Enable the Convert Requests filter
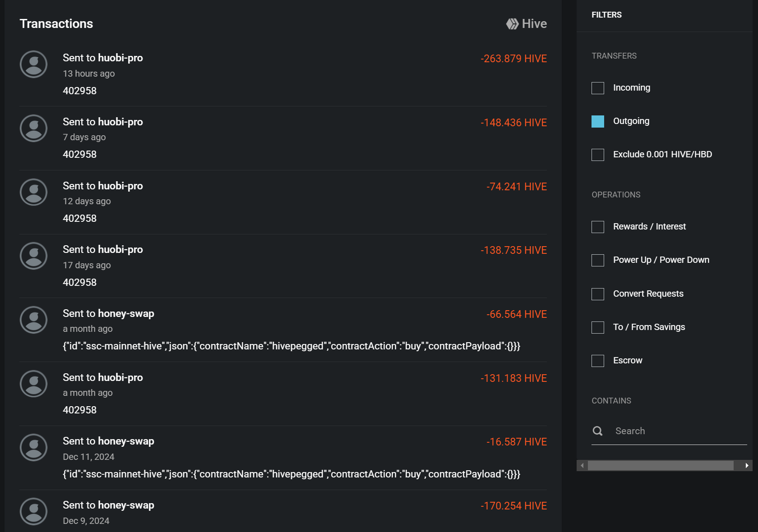This screenshot has height=532, width=758. click(x=598, y=294)
